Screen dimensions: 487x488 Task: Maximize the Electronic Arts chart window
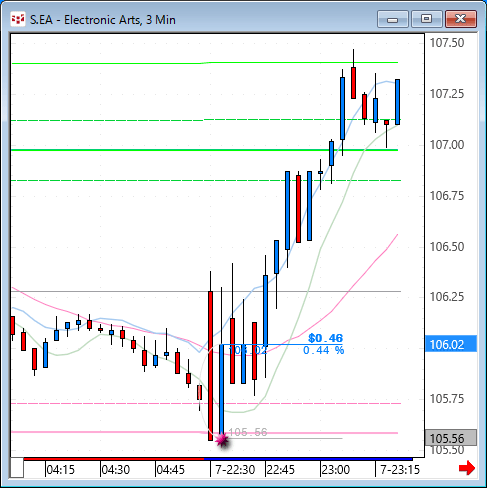[426, 19]
